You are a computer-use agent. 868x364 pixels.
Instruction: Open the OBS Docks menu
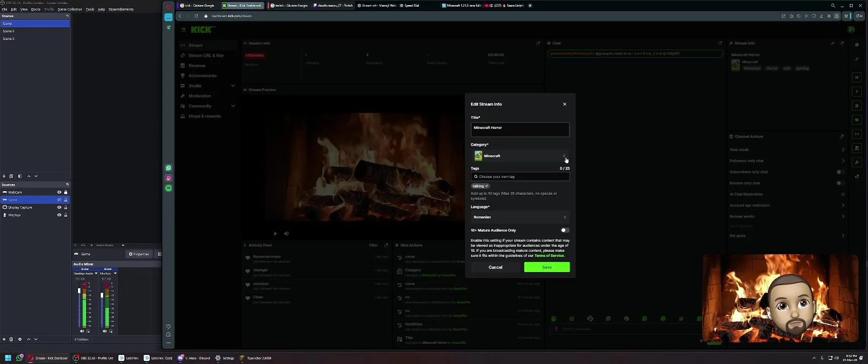[36, 9]
